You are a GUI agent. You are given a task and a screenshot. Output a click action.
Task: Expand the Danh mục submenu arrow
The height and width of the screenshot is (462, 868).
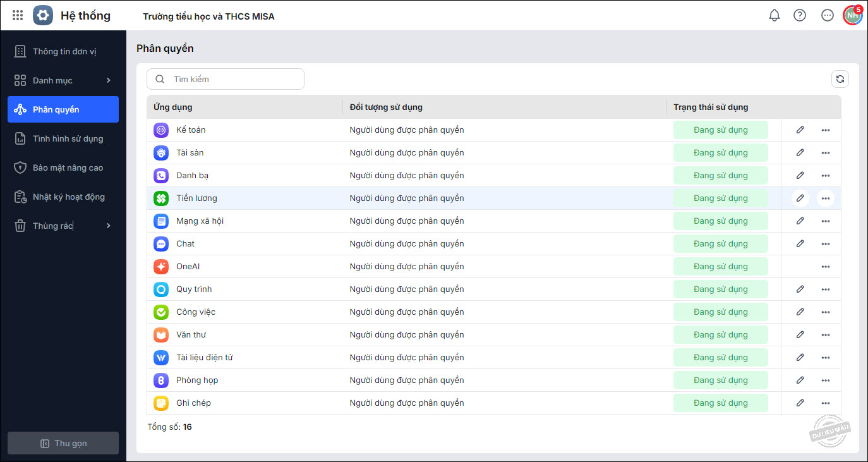109,80
